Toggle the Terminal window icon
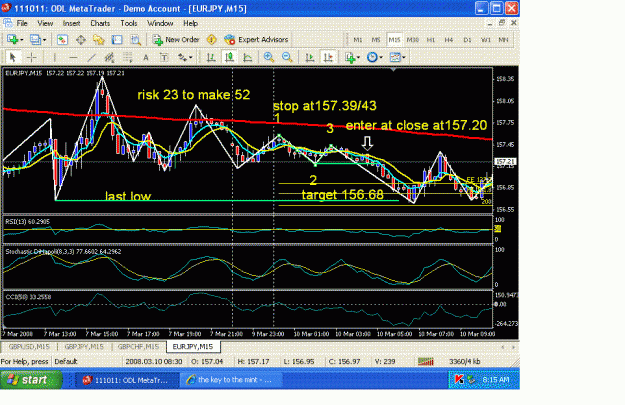This screenshot has width=625, height=405. point(117,39)
